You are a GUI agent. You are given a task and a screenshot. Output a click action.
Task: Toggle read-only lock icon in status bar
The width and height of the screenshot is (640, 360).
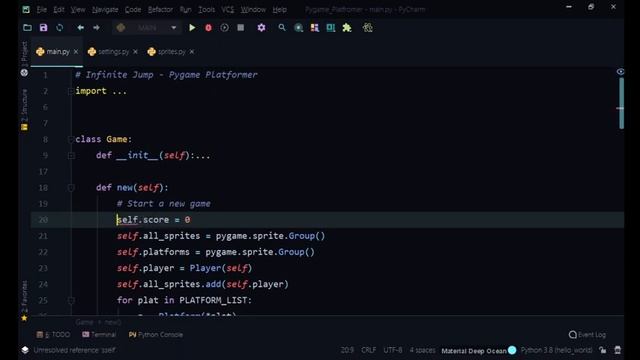603,350
